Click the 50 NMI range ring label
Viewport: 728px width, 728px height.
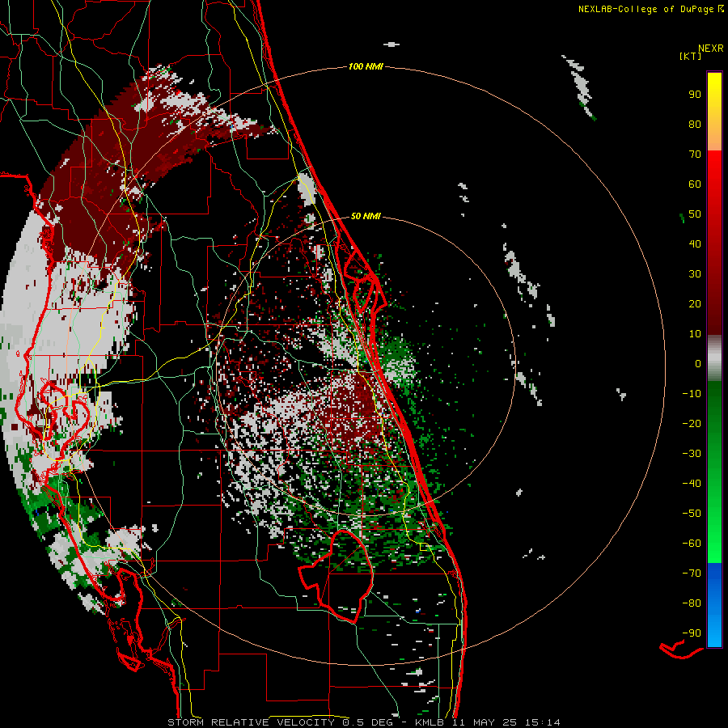(x=366, y=216)
